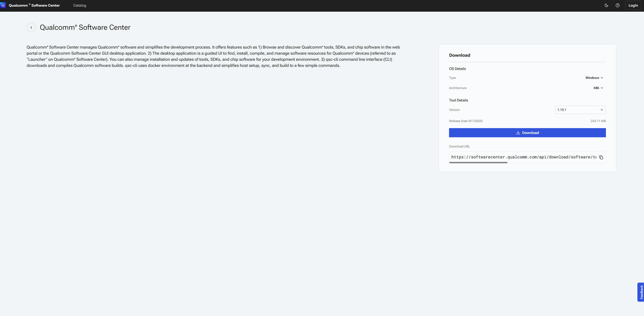Viewport: 644px width, 316px height.
Task: Click the horizontal scrollbar under the URL
Action: (478, 162)
